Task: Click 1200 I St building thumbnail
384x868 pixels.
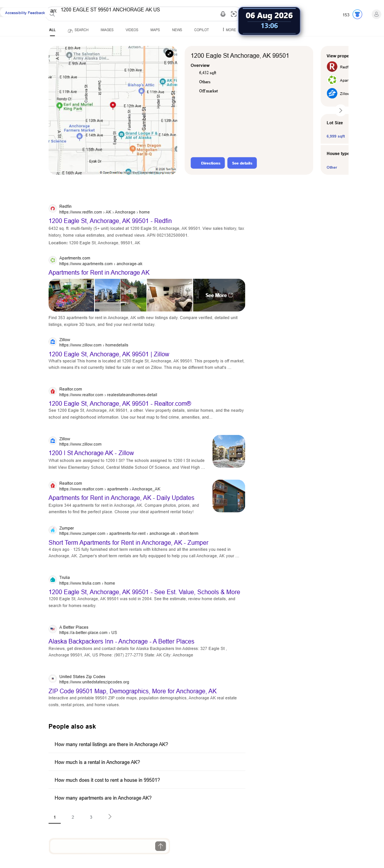Action: (x=229, y=451)
